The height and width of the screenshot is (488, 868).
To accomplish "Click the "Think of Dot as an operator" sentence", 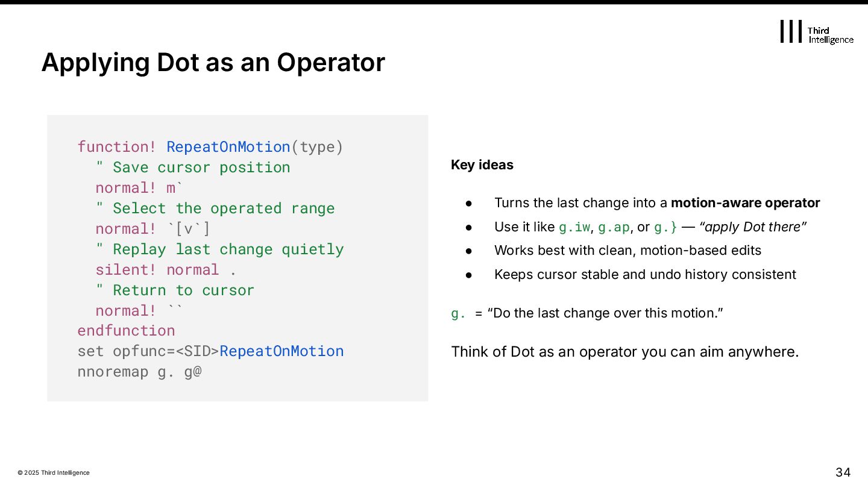I will 624,352.
